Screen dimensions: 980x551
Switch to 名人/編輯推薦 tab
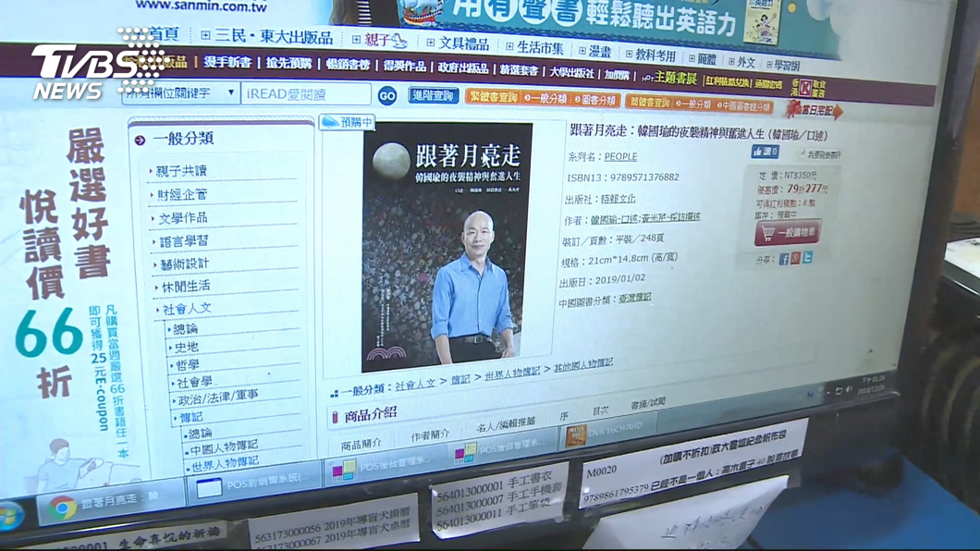pos(506,425)
